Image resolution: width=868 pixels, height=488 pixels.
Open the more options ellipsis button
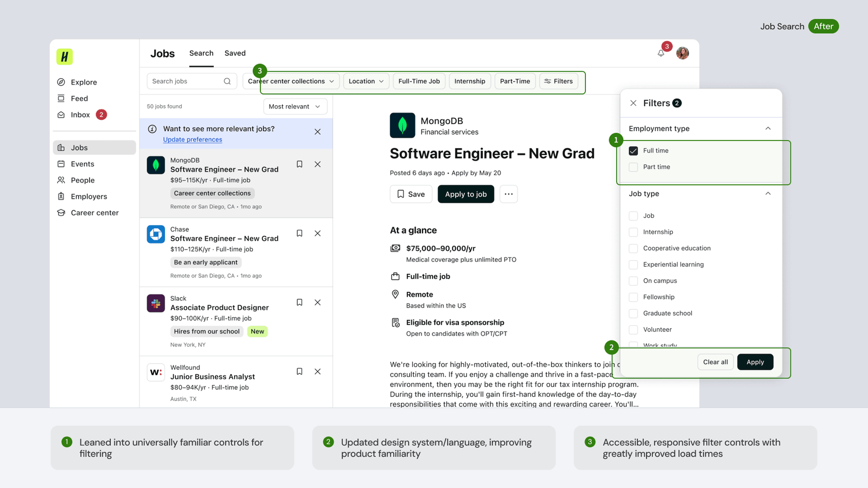(508, 194)
